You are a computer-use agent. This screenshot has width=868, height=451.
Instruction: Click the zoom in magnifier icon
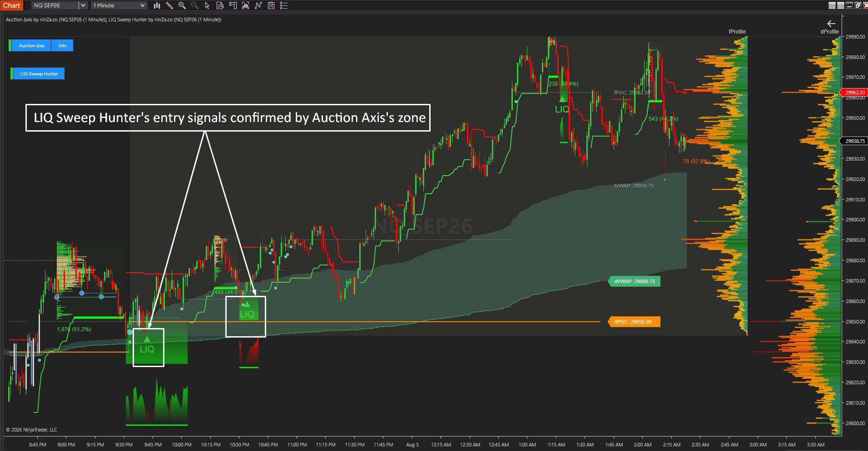coord(182,5)
